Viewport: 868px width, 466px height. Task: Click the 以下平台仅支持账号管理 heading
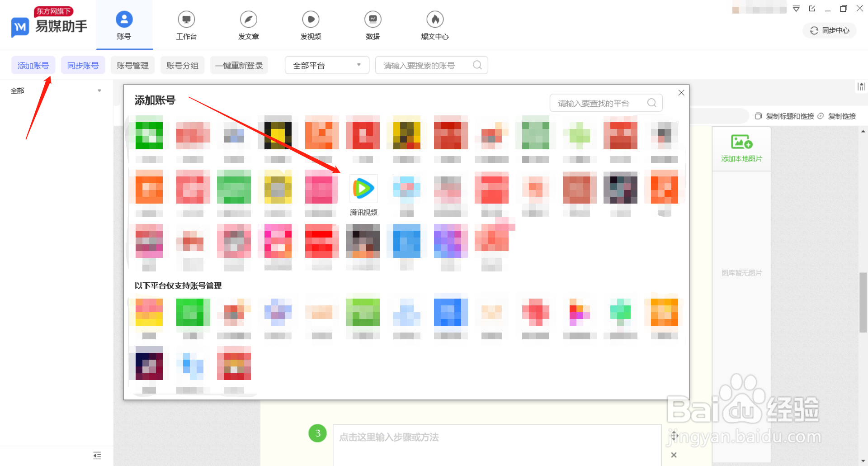(x=178, y=286)
